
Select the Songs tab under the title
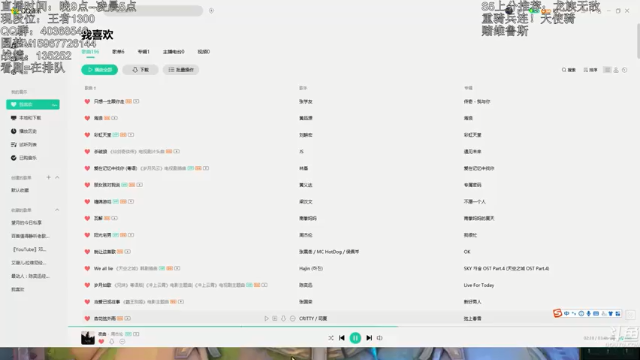90,52
